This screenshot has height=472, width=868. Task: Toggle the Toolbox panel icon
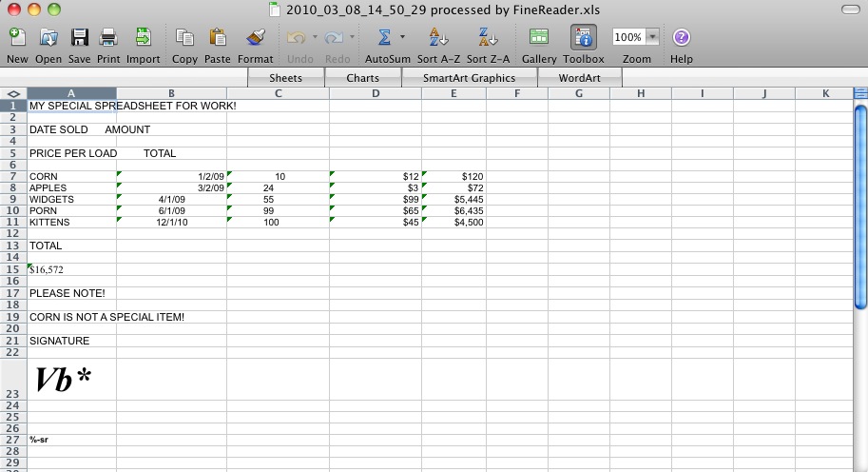[584, 38]
